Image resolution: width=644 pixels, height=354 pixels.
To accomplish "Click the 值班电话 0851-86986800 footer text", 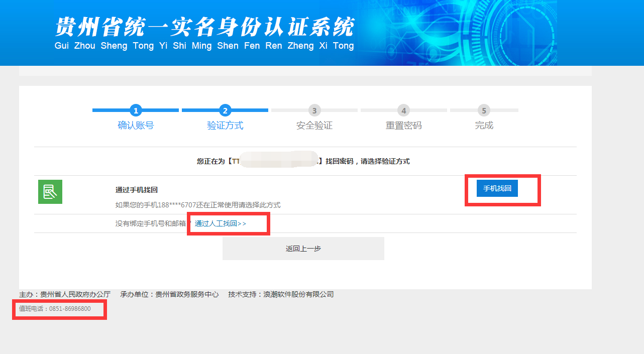I will click(x=55, y=309).
